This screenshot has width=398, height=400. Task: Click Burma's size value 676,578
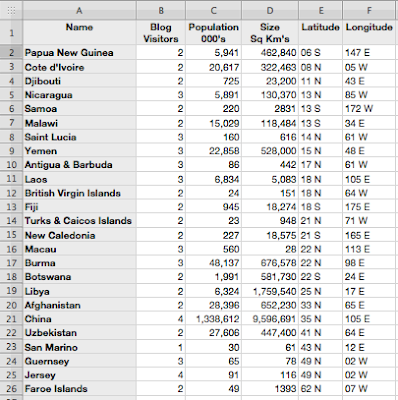click(270, 263)
